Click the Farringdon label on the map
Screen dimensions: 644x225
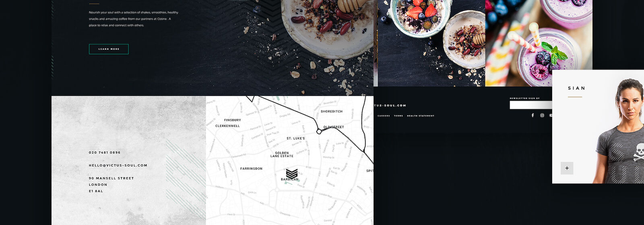point(251,168)
